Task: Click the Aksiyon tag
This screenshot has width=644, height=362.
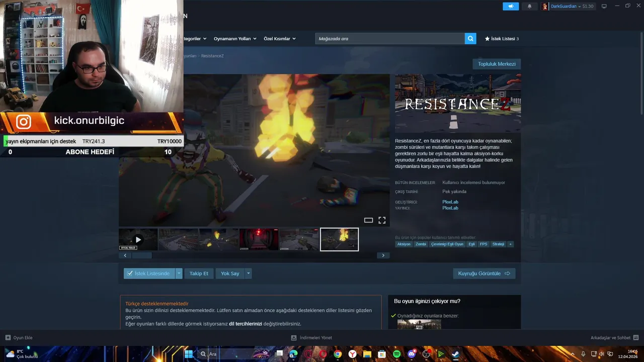Action: coord(404,244)
